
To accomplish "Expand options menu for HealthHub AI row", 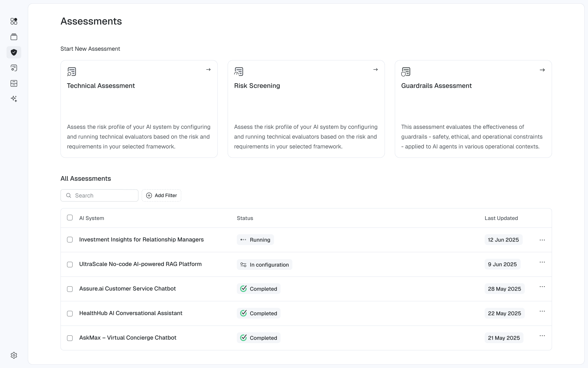I will (542, 311).
